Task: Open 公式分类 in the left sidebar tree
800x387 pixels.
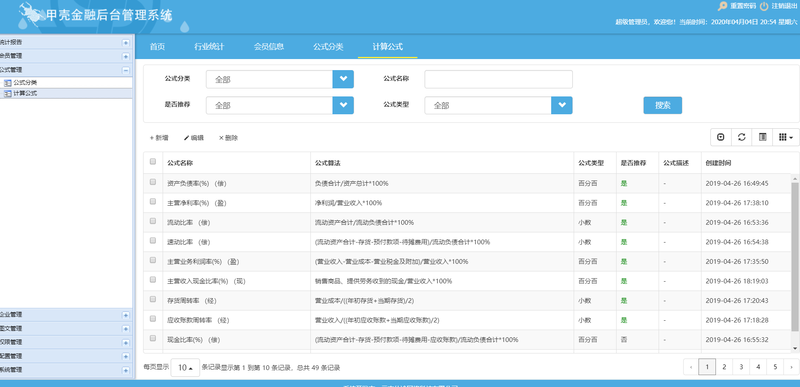Action: 25,82
